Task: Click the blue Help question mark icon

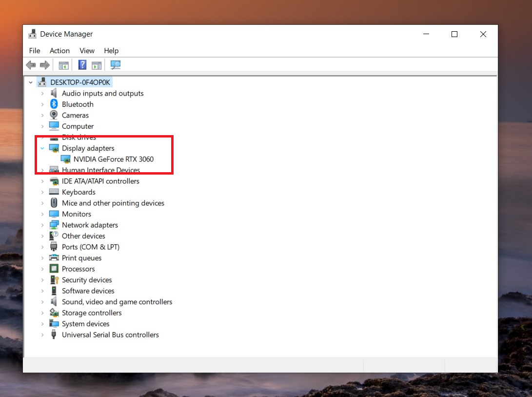Action: click(x=82, y=65)
